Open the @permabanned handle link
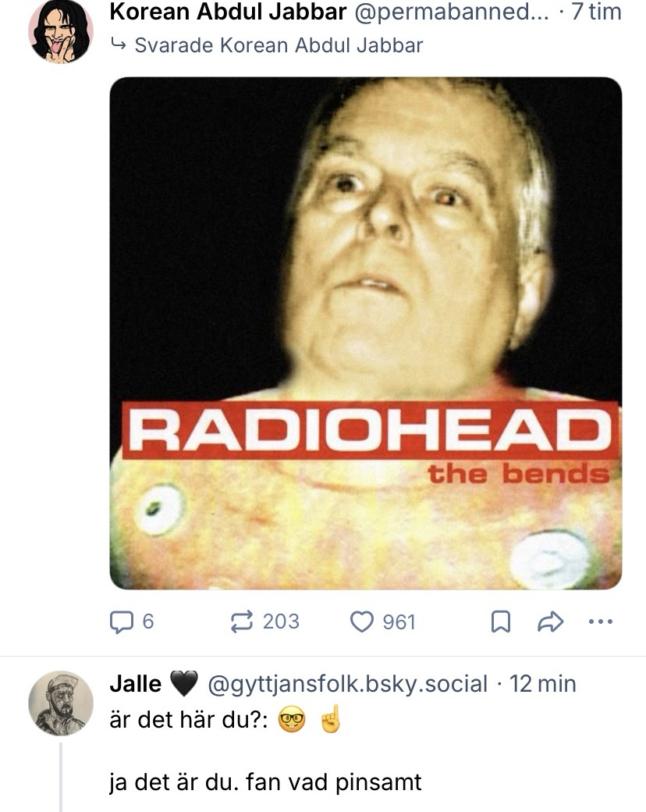Viewport: 646px width, 812px height. pyautogui.click(x=452, y=12)
